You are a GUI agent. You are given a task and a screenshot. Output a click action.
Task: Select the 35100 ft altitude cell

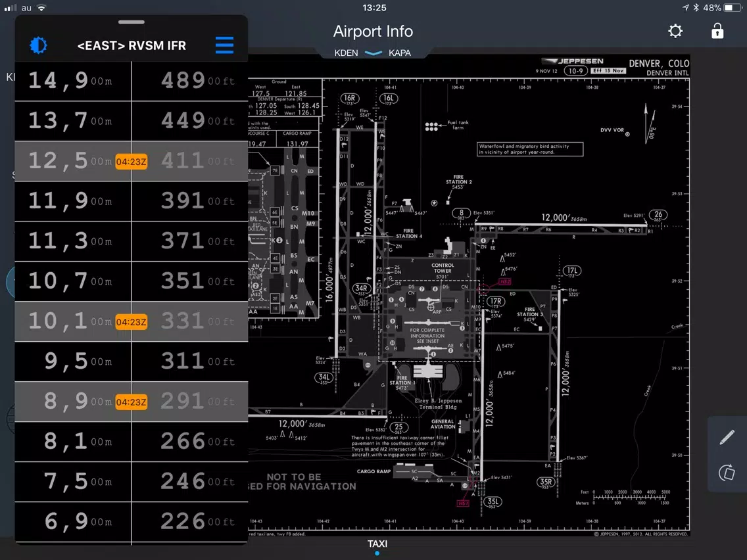tap(190, 281)
